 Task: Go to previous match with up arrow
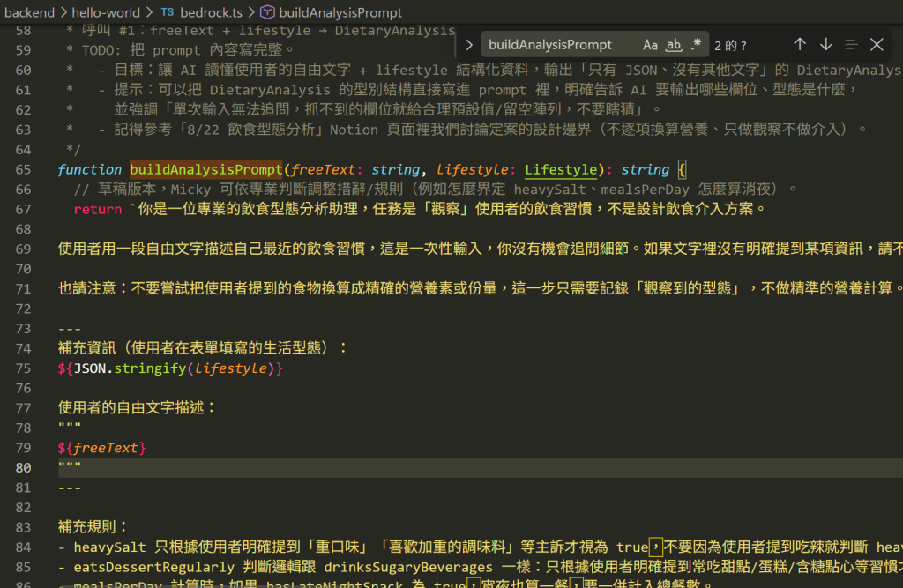[799, 44]
